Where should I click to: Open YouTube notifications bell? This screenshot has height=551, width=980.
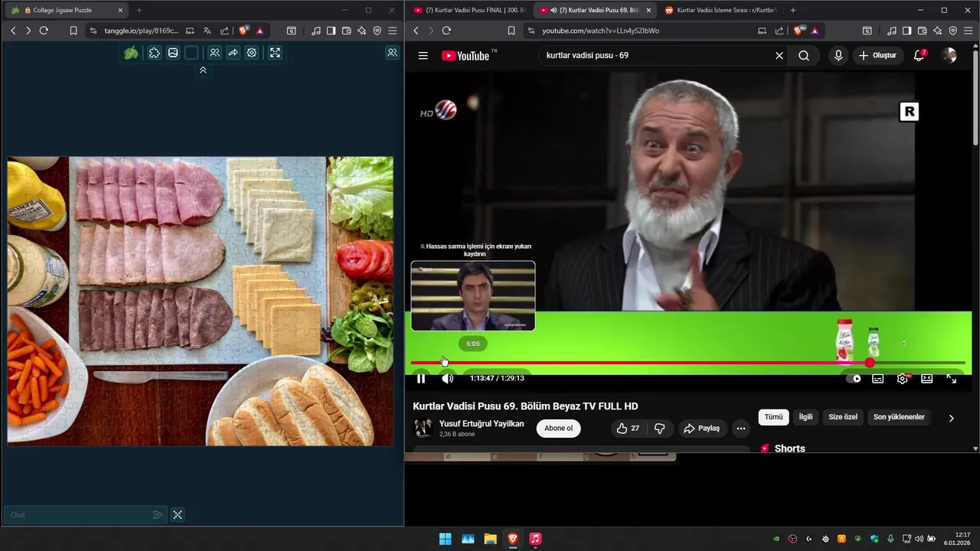click(920, 55)
